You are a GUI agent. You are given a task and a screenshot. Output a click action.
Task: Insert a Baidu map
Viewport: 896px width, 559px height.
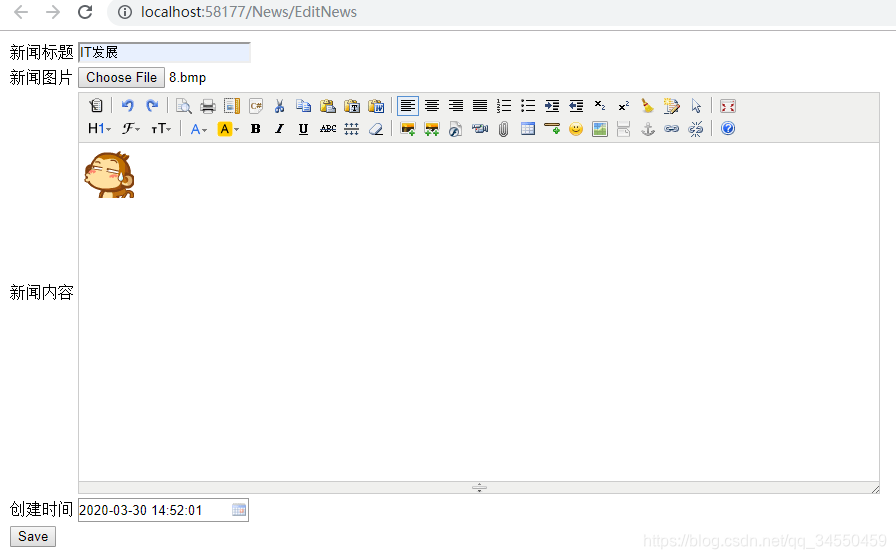pyautogui.click(x=599, y=129)
